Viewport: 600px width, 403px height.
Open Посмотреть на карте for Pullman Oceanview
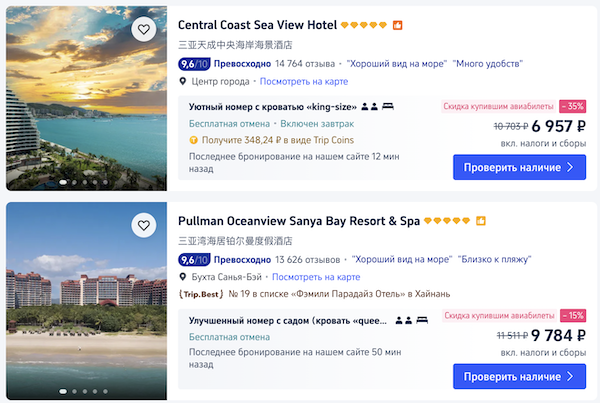tap(316, 276)
